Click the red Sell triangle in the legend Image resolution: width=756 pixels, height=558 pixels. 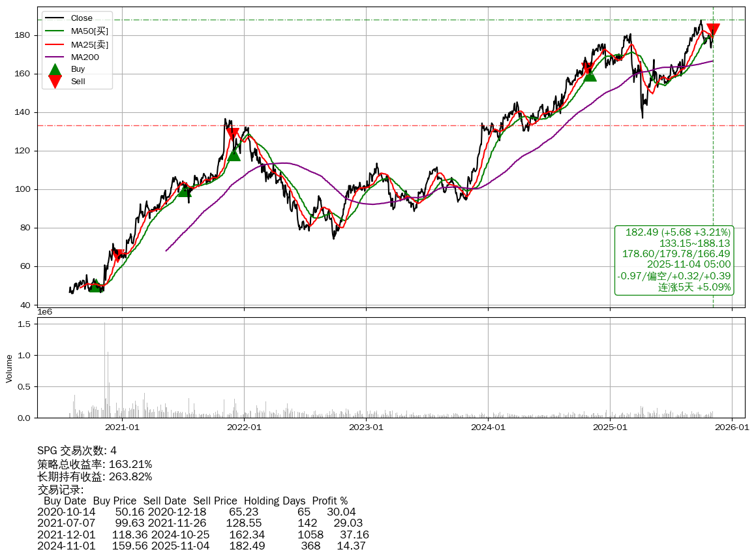(55, 82)
